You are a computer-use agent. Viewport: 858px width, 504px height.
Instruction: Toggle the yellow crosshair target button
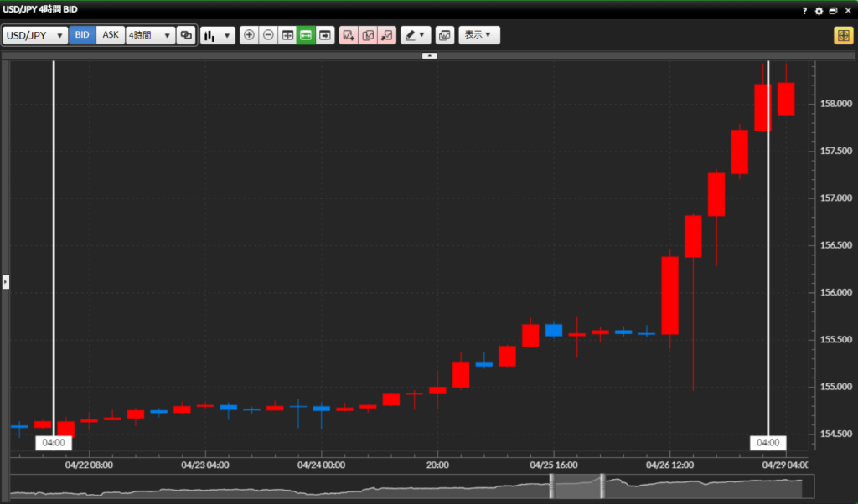point(842,35)
